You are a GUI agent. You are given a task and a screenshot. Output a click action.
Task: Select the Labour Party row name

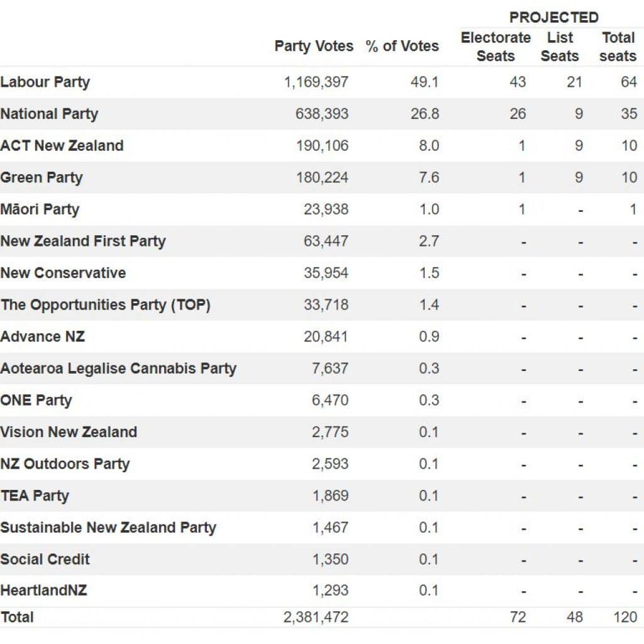coord(45,82)
